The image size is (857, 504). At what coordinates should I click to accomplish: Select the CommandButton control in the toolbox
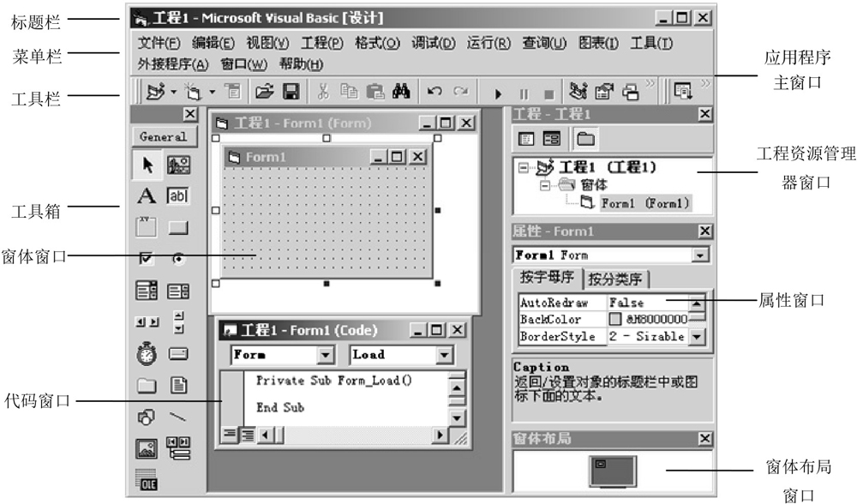(x=178, y=227)
